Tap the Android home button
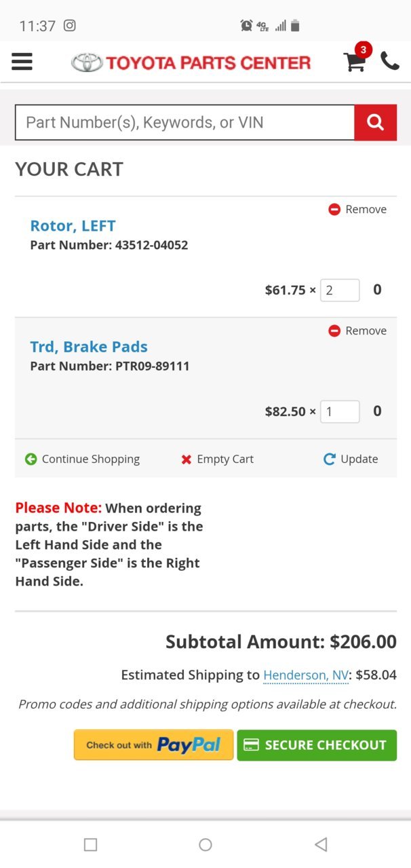The width and height of the screenshot is (411, 868). click(206, 844)
